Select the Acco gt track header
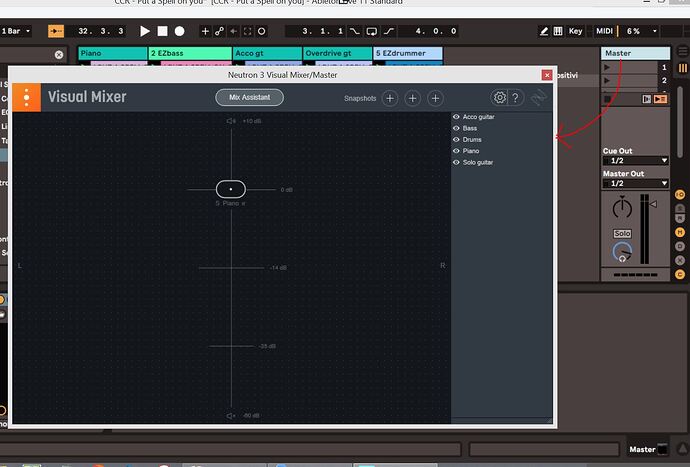Image resolution: width=690 pixels, height=467 pixels. (x=267, y=53)
